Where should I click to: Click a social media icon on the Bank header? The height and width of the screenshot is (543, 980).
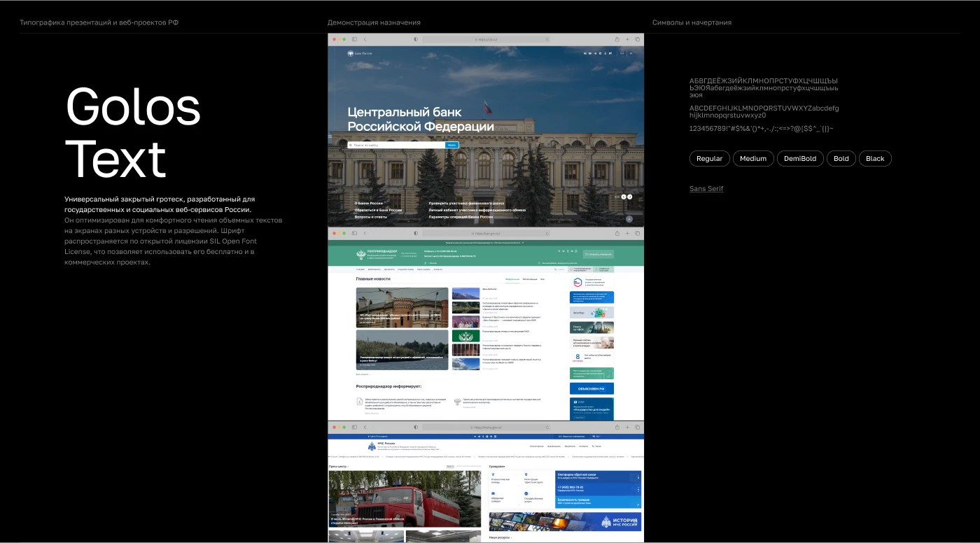(587, 53)
